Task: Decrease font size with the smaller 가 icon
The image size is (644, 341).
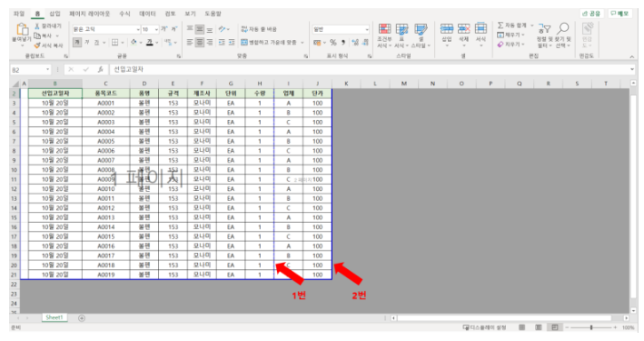Action: 174,29
